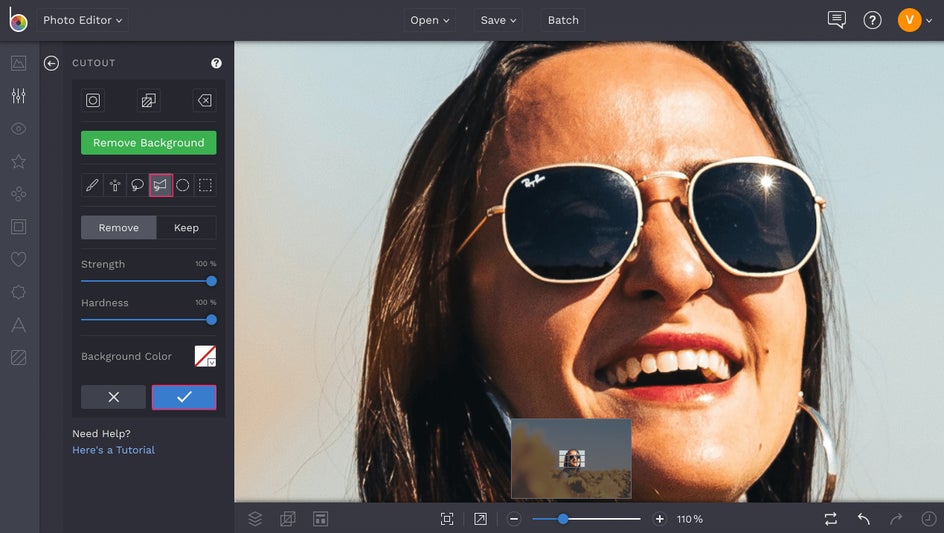Open the Here's a Tutorial link
Image resolution: width=944 pixels, height=533 pixels.
(x=113, y=450)
